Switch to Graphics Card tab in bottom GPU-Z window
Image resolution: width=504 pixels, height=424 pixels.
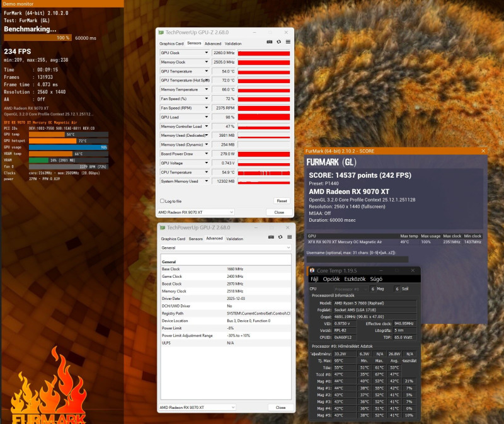(173, 239)
